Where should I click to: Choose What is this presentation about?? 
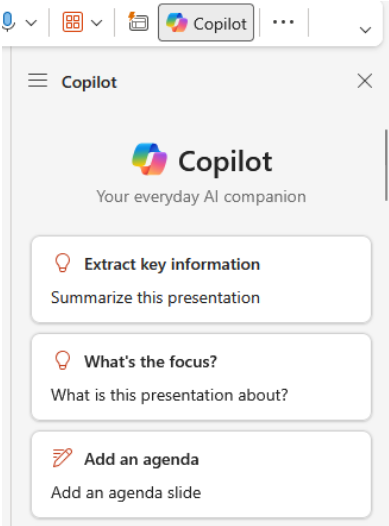pyautogui.click(x=169, y=395)
